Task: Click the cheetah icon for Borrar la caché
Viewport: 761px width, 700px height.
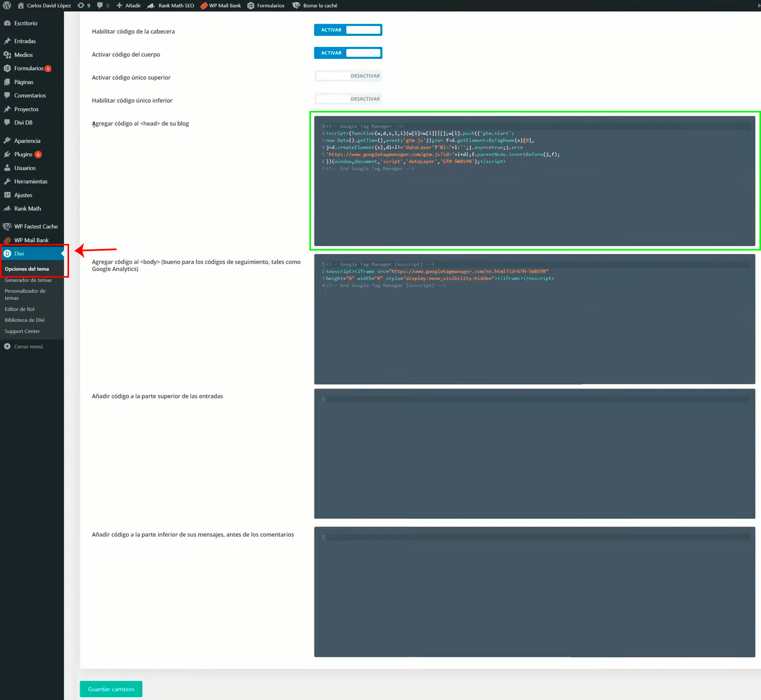Action: pyautogui.click(x=296, y=6)
